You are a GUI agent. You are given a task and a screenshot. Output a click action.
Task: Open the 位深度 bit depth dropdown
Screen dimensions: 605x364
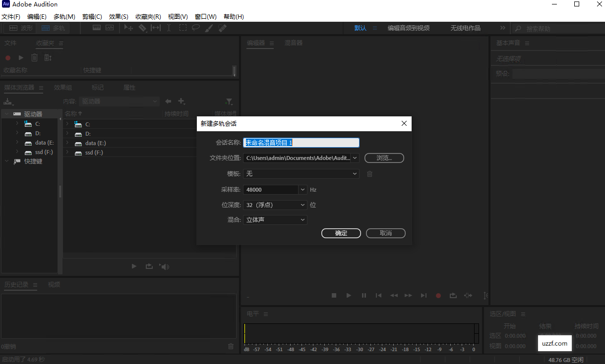(x=302, y=205)
